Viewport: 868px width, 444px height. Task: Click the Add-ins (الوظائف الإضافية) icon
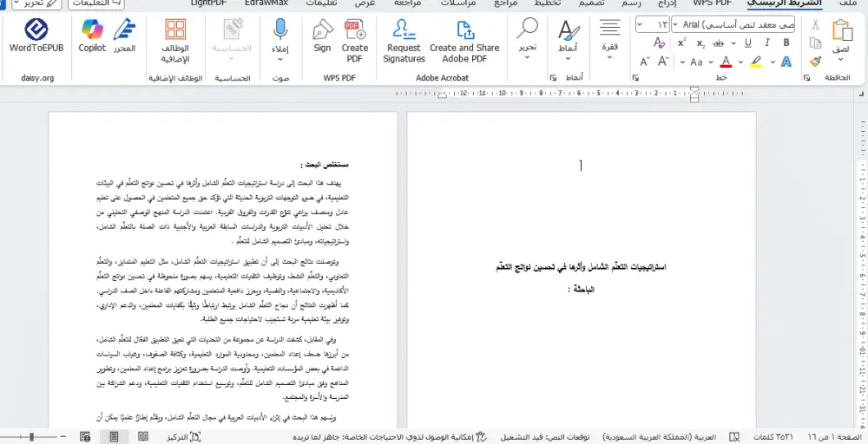pos(175,41)
